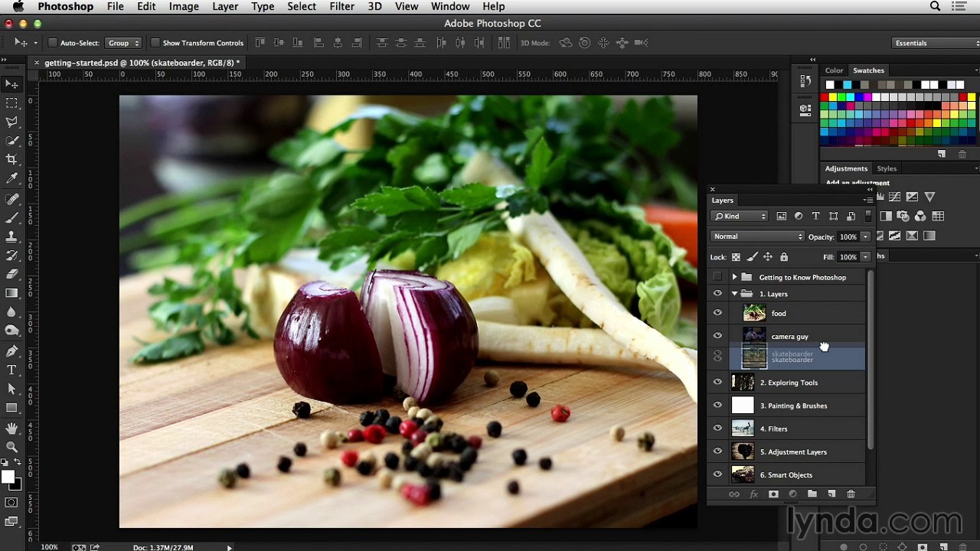This screenshot has width=980, height=551.
Task: Hide the 4. Filters layer
Action: click(x=717, y=429)
